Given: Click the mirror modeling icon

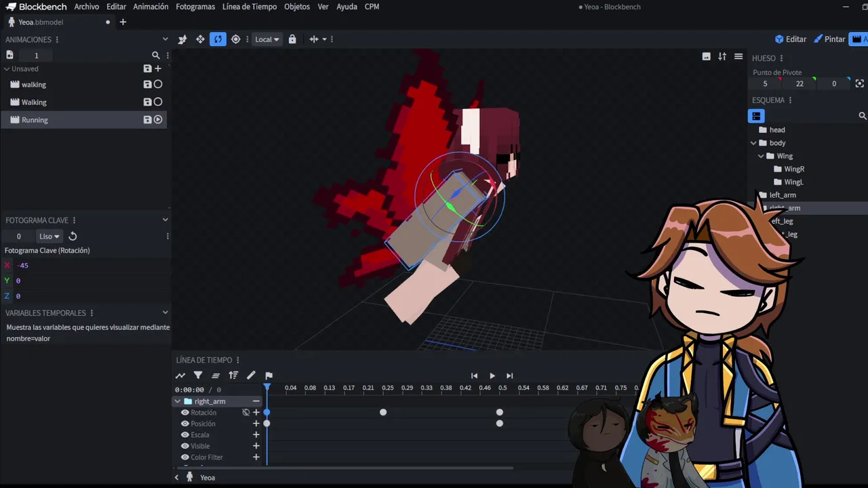Looking at the screenshot, I should coord(314,39).
